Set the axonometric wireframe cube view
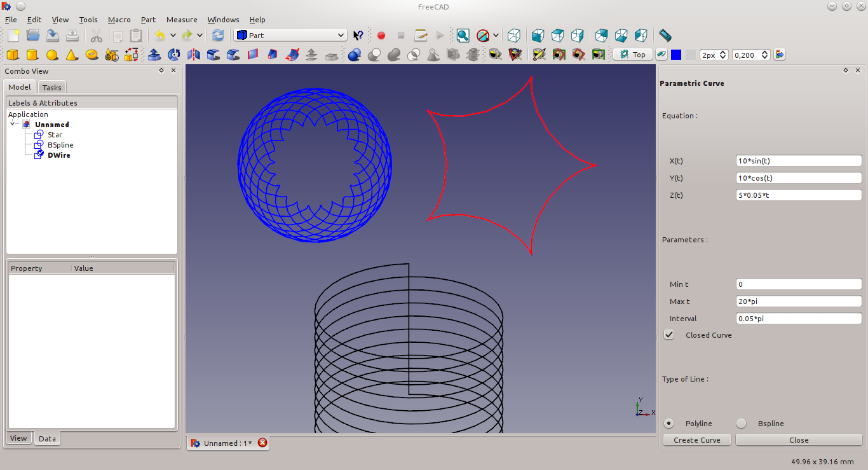868x470 pixels. [x=514, y=36]
